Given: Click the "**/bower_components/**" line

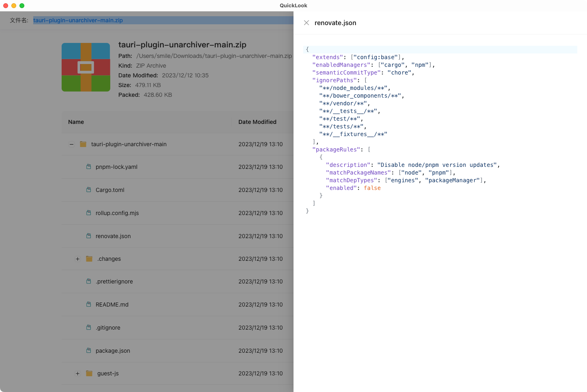Looking at the screenshot, I should tap(362, 96).
